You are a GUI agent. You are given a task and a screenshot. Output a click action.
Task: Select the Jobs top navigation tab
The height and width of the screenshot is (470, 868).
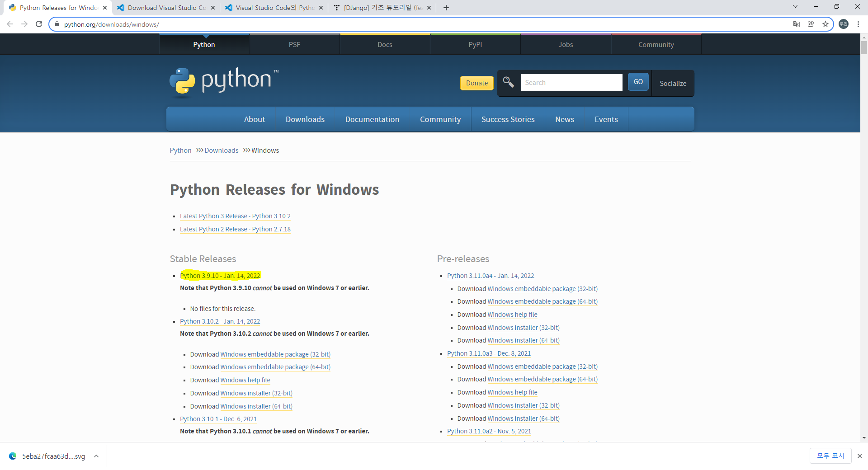click(566, 44)
